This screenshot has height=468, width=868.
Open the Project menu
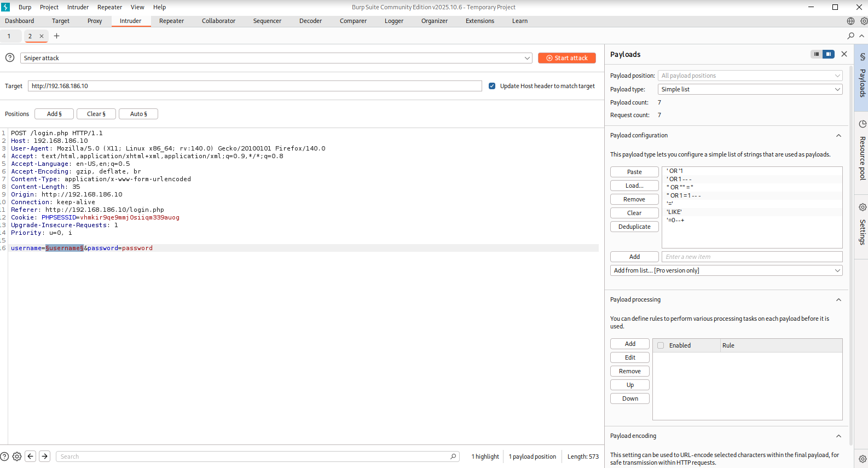[49, 7]
